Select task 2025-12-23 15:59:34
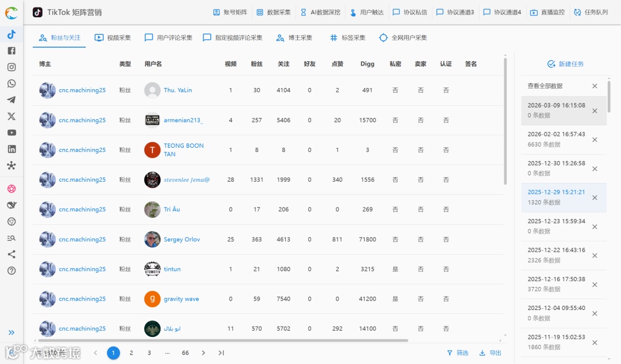This screenshot has height=364, width=621. 563,226
